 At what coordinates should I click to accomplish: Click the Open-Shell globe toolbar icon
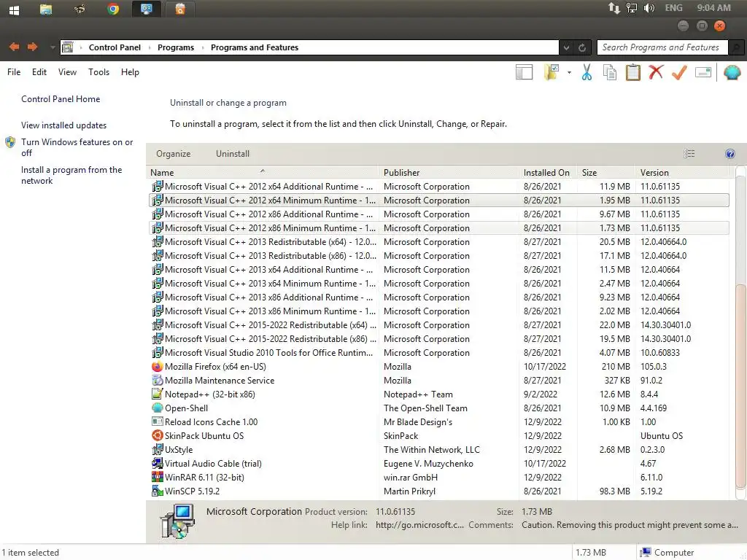[732, 72]
